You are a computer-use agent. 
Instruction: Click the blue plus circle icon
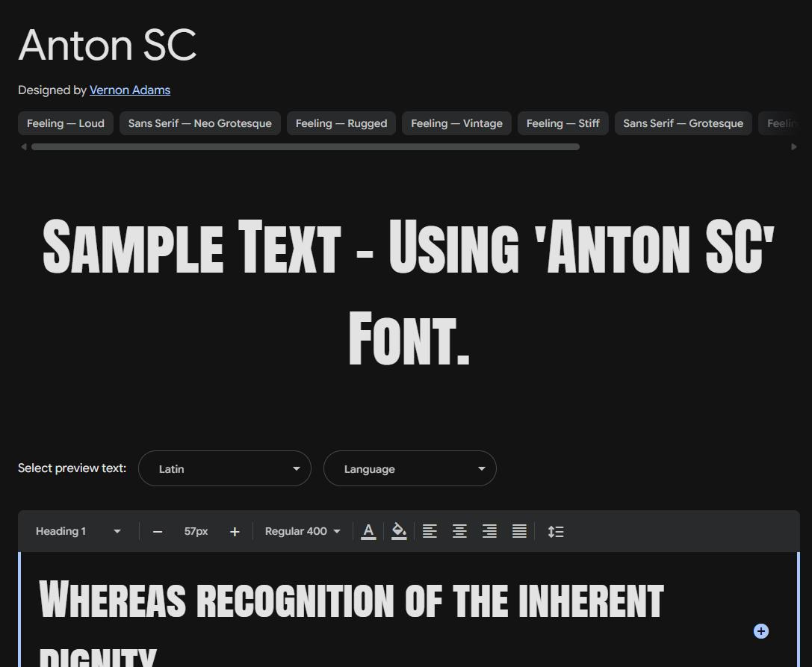point(760,631)
